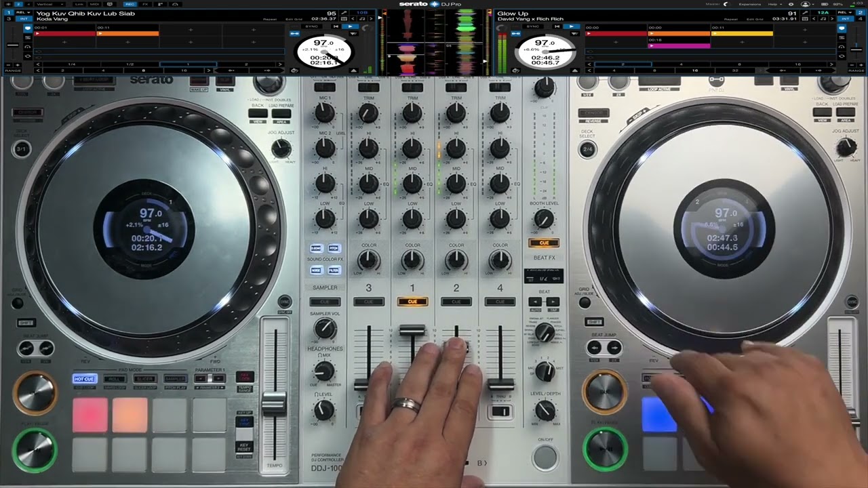Click the orange channel 1 CUE button on mixer

pyautogui.click(x=412, y=302)
